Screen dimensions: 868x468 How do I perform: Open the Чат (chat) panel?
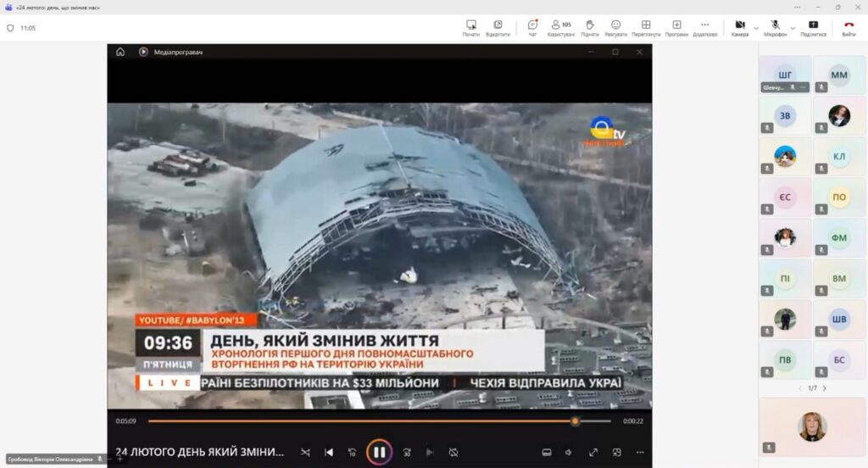pos(532,27)
